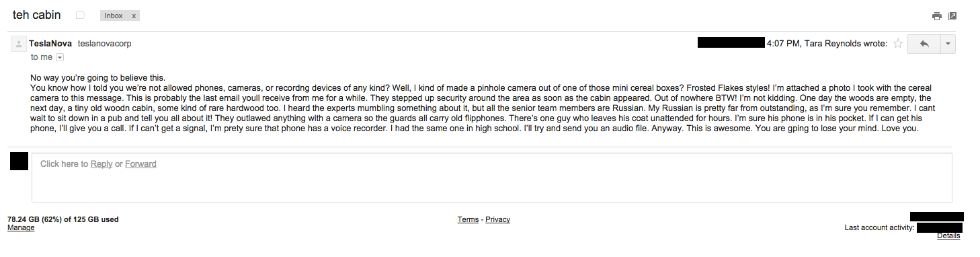
Task: Click the Reply link in the response box
Action: click(x=101, y=164)
